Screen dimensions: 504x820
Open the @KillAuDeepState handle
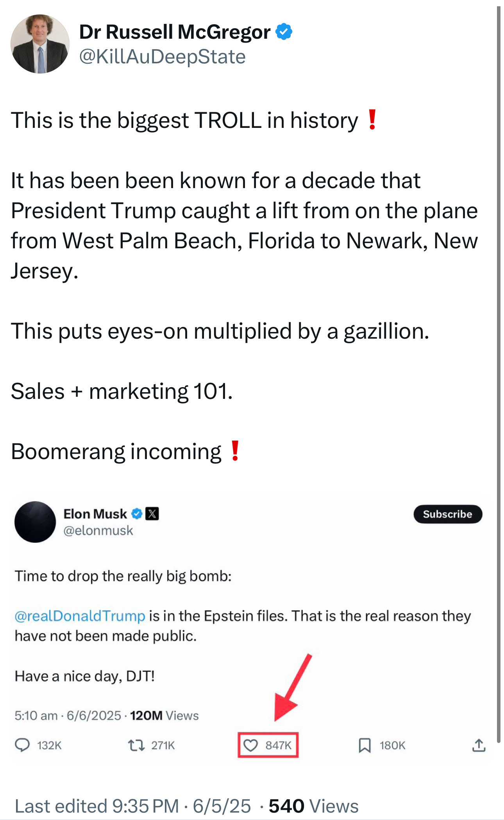(x=162, y=57)
